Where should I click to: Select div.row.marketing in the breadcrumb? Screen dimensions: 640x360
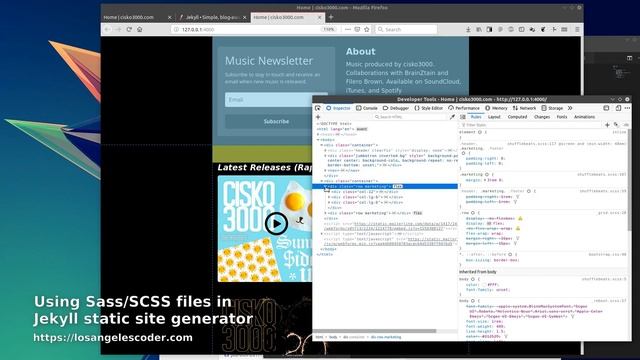(x=386, y=337)
